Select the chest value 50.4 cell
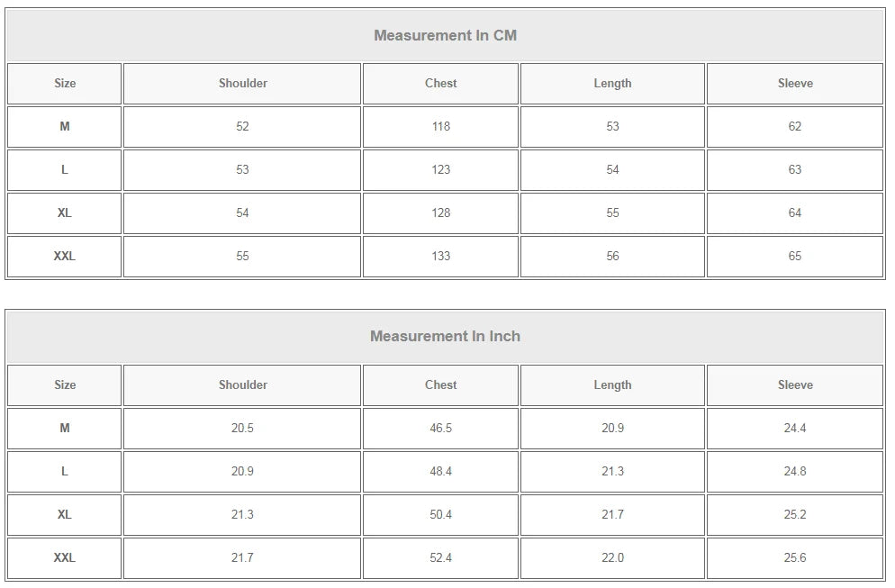This screenshot has height=588, width=895. pos(440,515)
